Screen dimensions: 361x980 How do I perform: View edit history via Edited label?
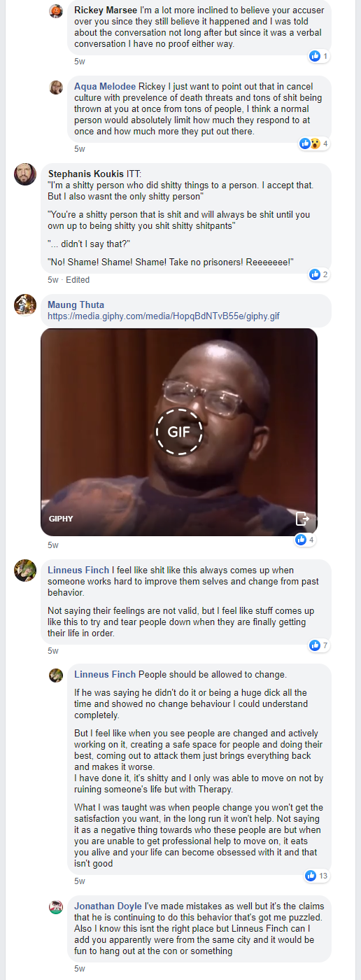(78, 279)
